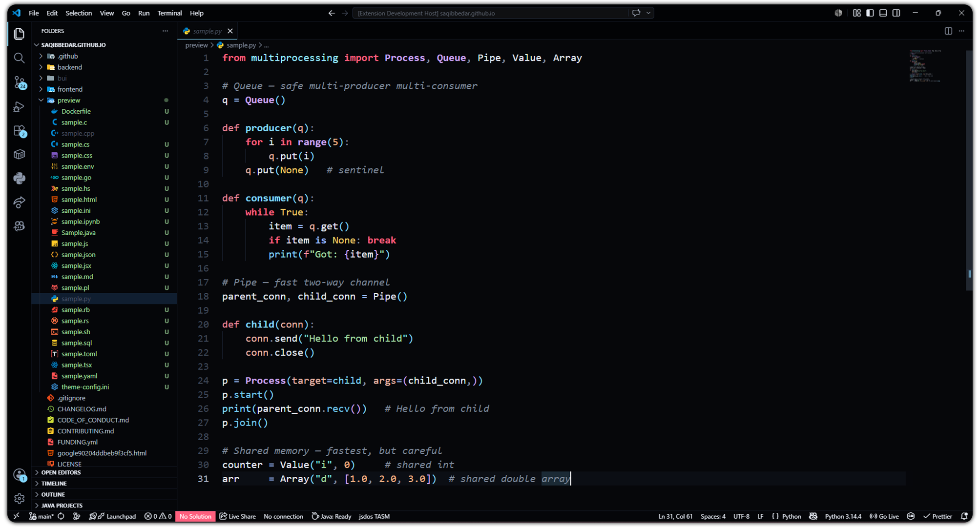
Task: Go back using the left arrow navigation
Action: pyautogui.click(x=332, y=13)
